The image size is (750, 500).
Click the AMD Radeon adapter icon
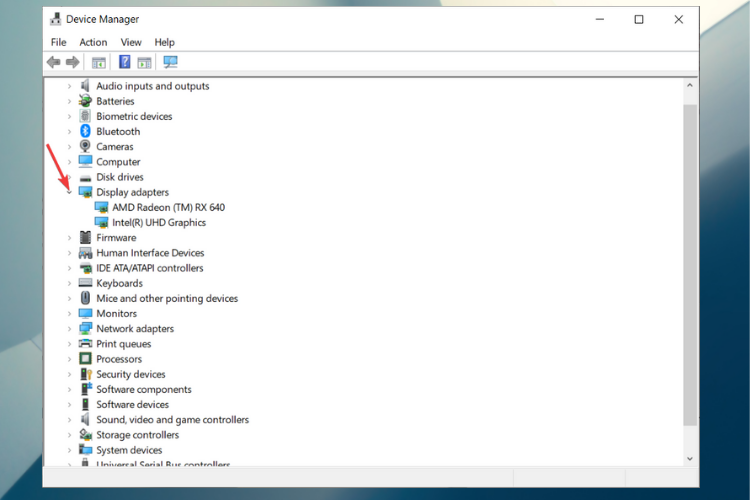pos(101,207)
